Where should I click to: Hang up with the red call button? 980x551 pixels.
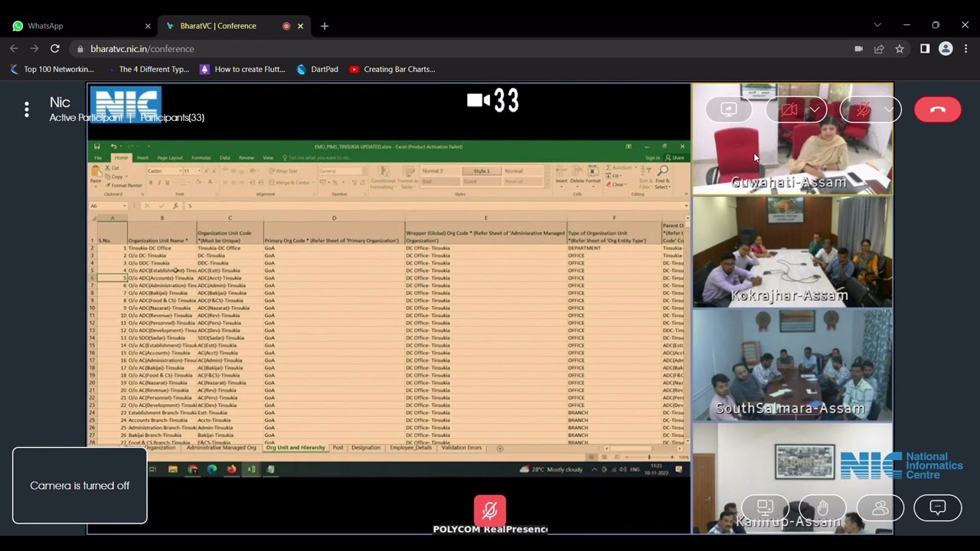[937, 109]
